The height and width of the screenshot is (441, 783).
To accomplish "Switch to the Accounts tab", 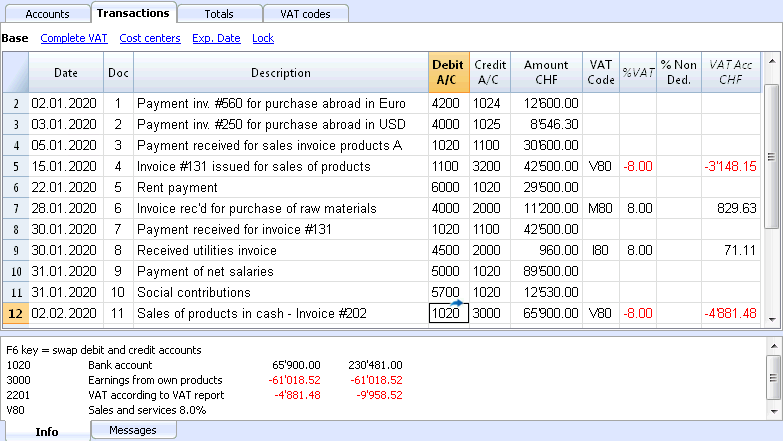I will [x=47, y=14].
